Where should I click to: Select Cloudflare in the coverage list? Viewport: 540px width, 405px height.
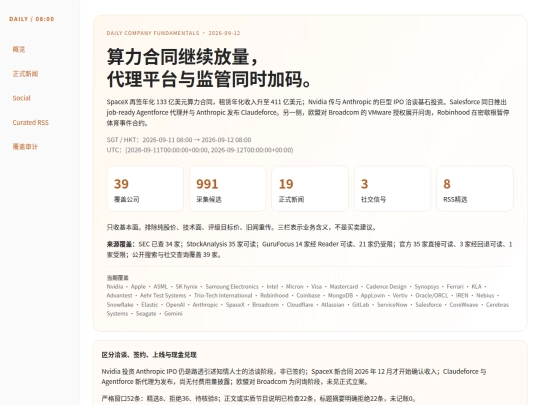pyautogui.click(x=300, y=305)
